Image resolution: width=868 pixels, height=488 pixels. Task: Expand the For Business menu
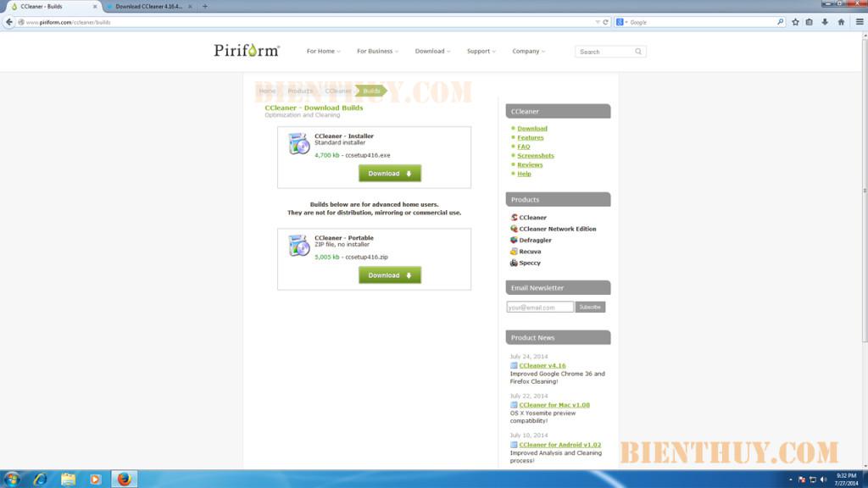coord(377,51)
